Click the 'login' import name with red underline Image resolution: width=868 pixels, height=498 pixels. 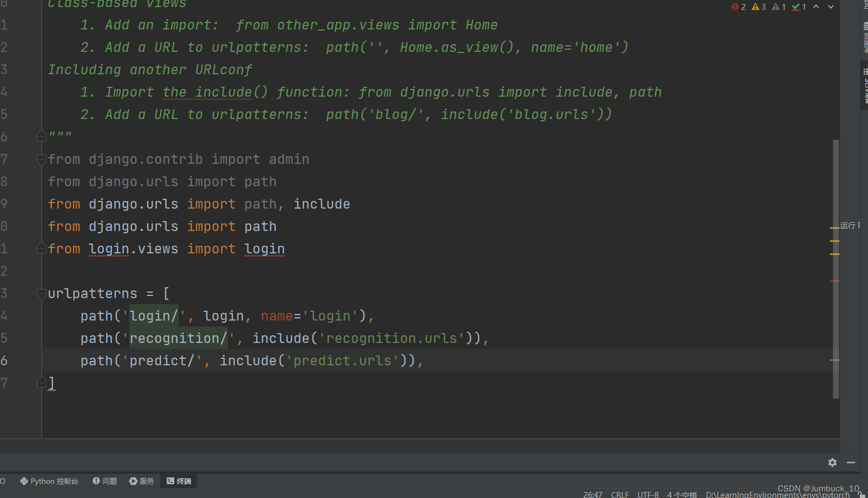[264, 249]
